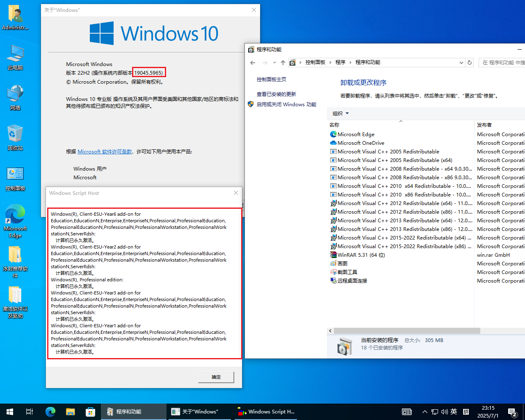Image resolution: width=525 pixels, height=420 pixels.
Task: Click the scrollbar left arrow
Action: point(330,331)
